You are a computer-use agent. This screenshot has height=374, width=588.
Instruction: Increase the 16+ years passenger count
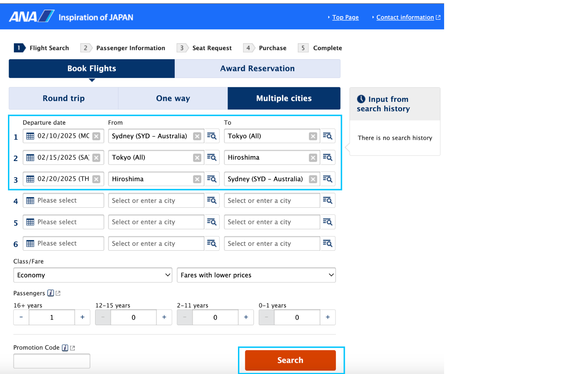tap(82, 317)
